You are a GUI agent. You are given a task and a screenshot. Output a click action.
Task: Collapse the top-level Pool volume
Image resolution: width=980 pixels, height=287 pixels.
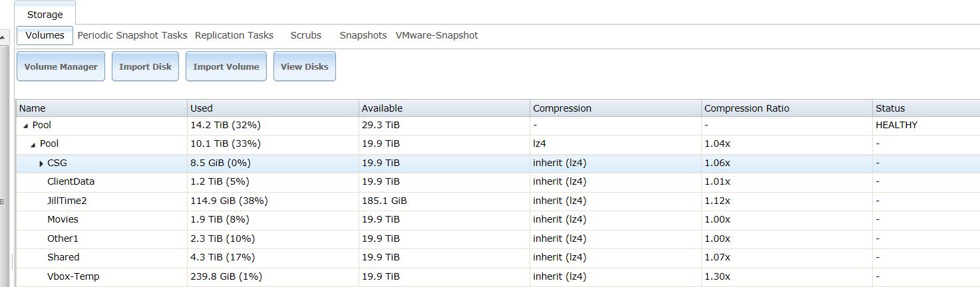(x=26, y=126)
